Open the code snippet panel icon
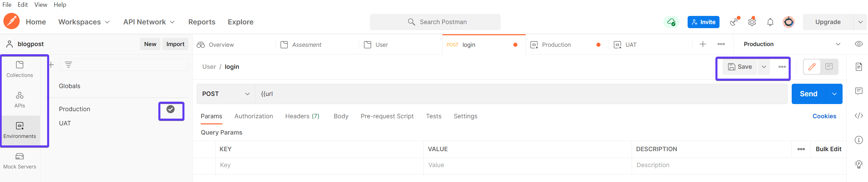The image size is (868, 182). click(859, 116)
